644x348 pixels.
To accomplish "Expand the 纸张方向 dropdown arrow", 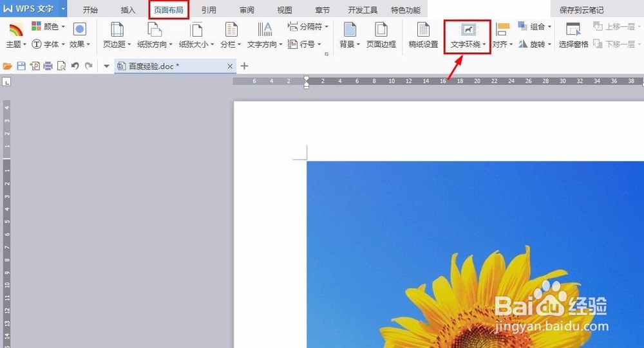I will click(171, 44).
